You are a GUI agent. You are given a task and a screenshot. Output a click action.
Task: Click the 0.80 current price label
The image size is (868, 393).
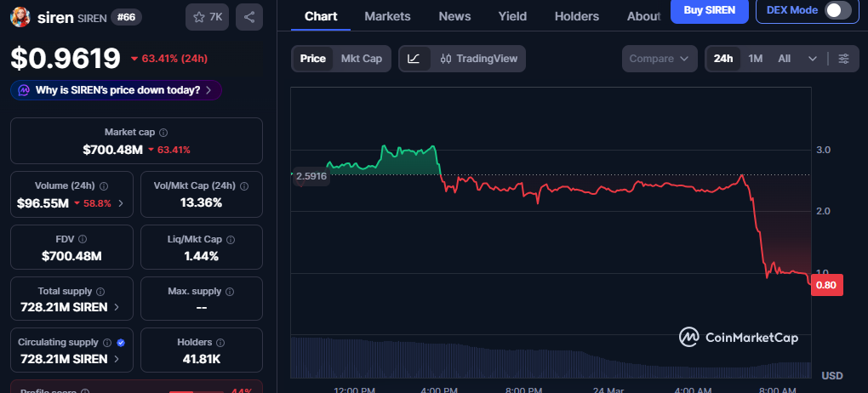[827, 285]
